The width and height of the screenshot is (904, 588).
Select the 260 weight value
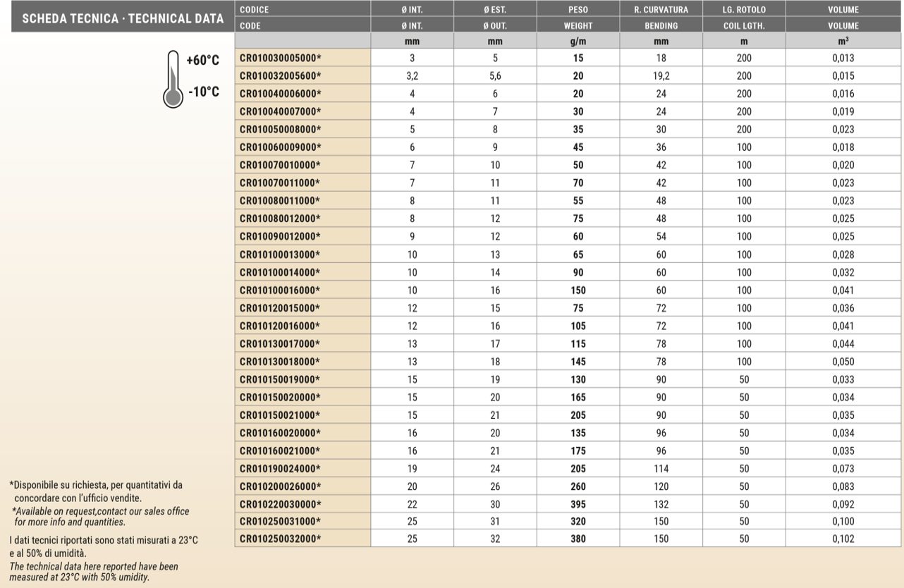(578, 486)
